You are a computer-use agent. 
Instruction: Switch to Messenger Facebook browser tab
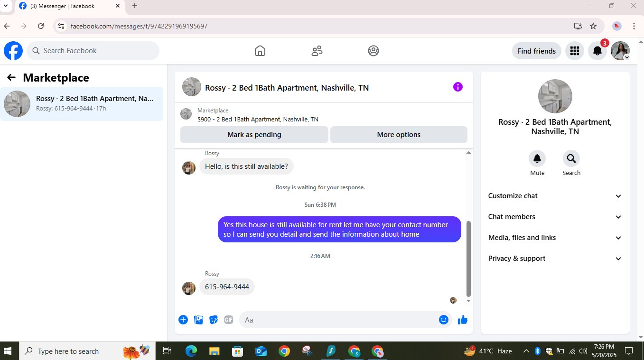(x=70, y=6)
